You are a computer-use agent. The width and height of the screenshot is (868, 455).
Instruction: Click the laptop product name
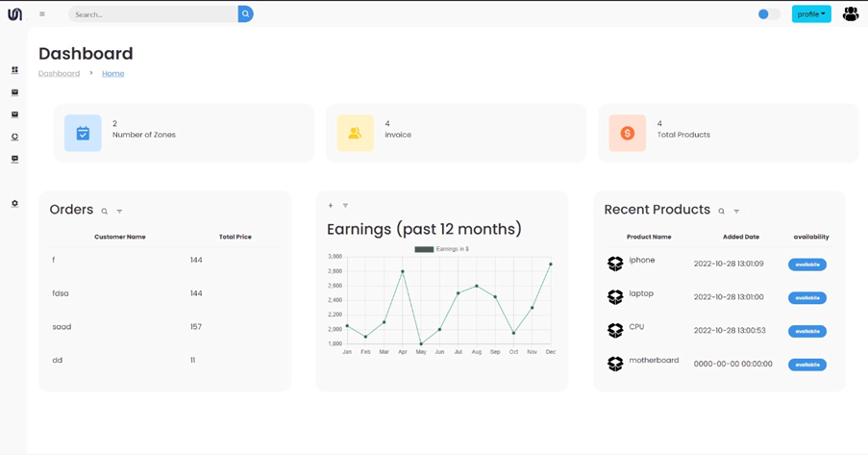[x=641, y=293]
